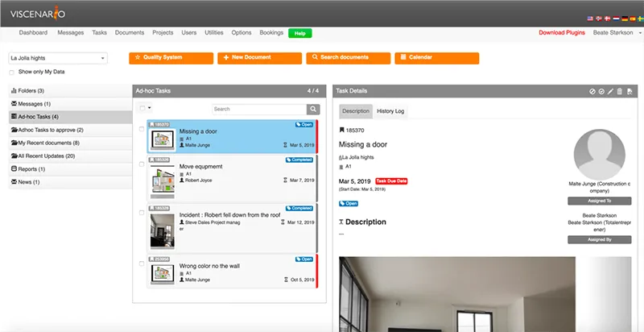Click the export file icon in Task Details
The height and width of the screenshot is (332, 644).
630,92
